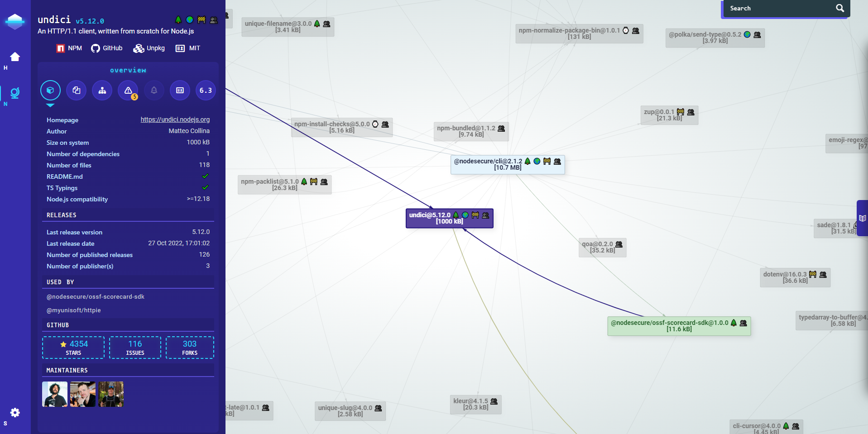Open the Unpkg link
The image size is (868, 434).
point(149,48)
